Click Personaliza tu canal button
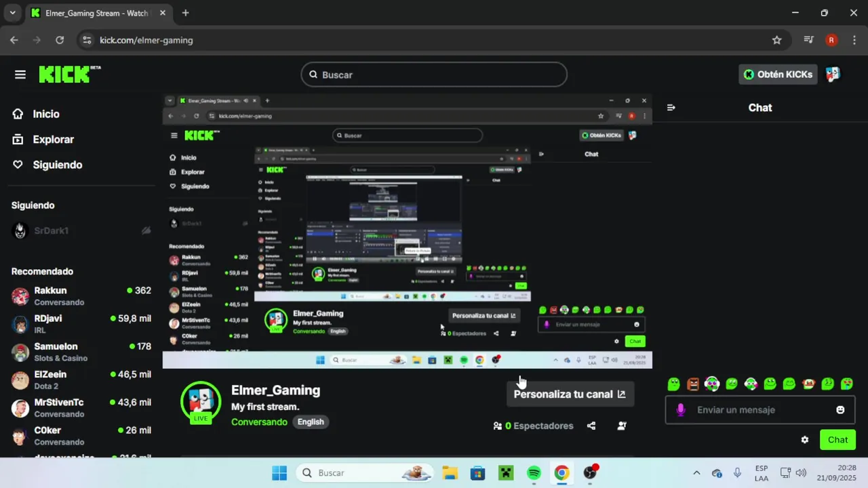 coord(570,394)
